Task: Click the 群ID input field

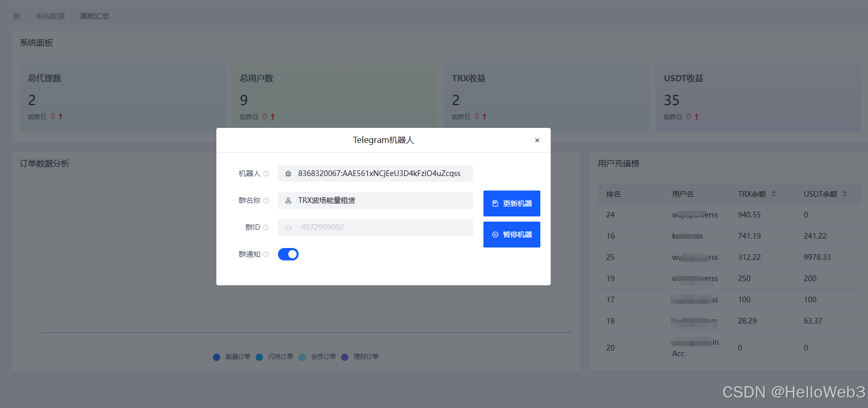Action: tap(375, 227)
